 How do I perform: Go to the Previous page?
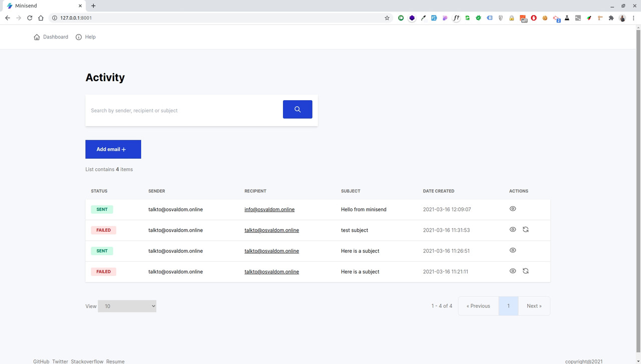[x=478, y=306]
